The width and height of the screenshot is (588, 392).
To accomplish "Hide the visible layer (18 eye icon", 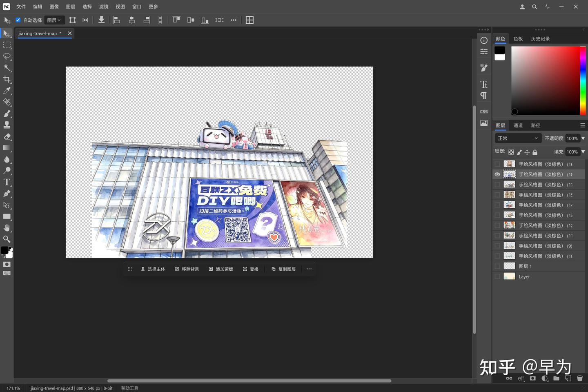I will (x=497, y=174).
